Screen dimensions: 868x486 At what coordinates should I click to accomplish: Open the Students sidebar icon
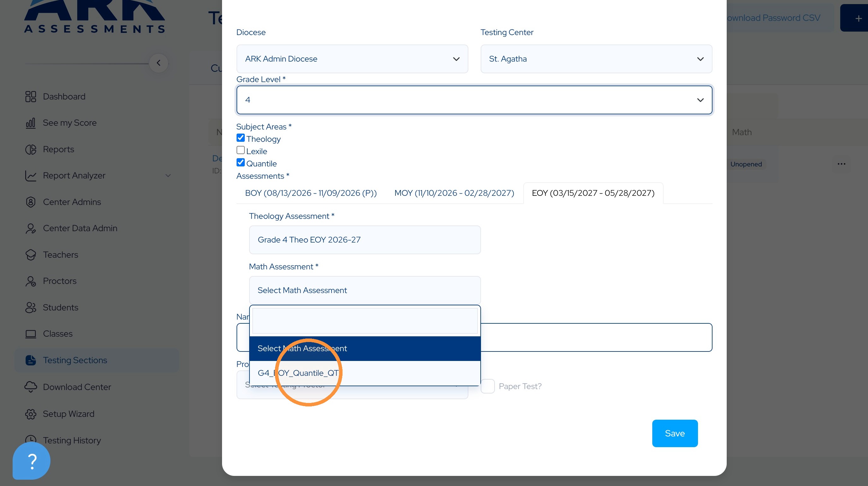31,308
